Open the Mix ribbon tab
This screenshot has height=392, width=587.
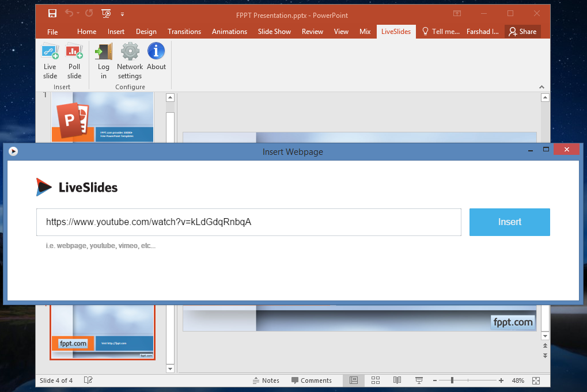point(365,32)
